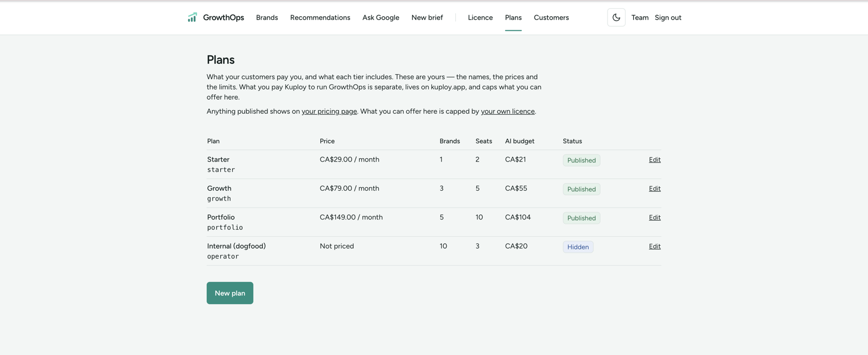
Task: Click the GrowthOps brand name
Action: pyautogui.click(x=224, y=17)
